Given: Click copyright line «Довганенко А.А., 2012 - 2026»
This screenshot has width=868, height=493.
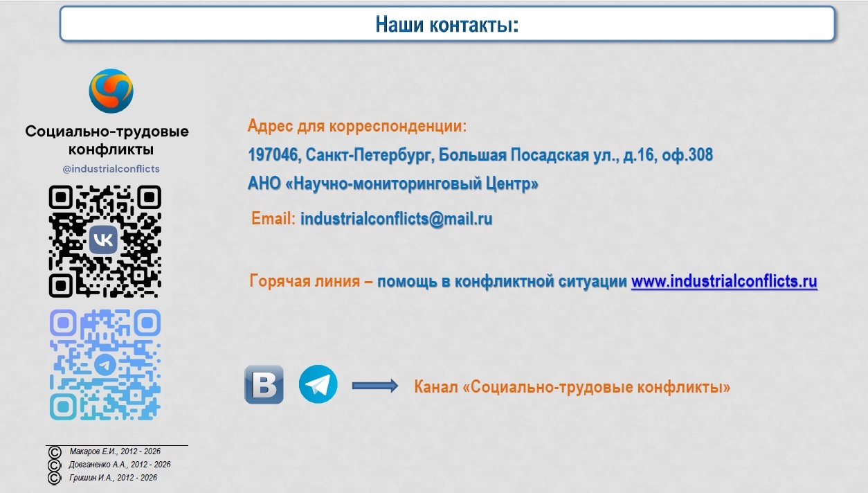Looking at the screenshot, I should [x=120, y=465].
